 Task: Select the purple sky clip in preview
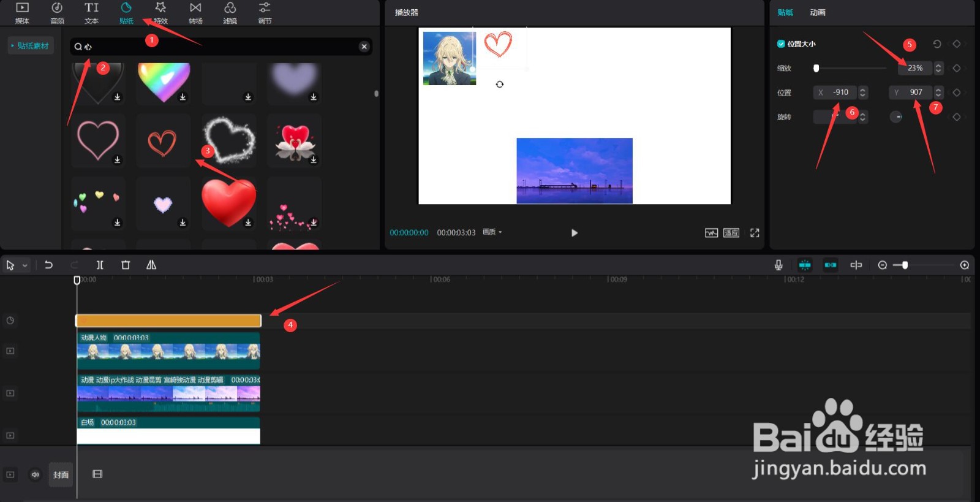pyautogui.click(x=575, y=171)
